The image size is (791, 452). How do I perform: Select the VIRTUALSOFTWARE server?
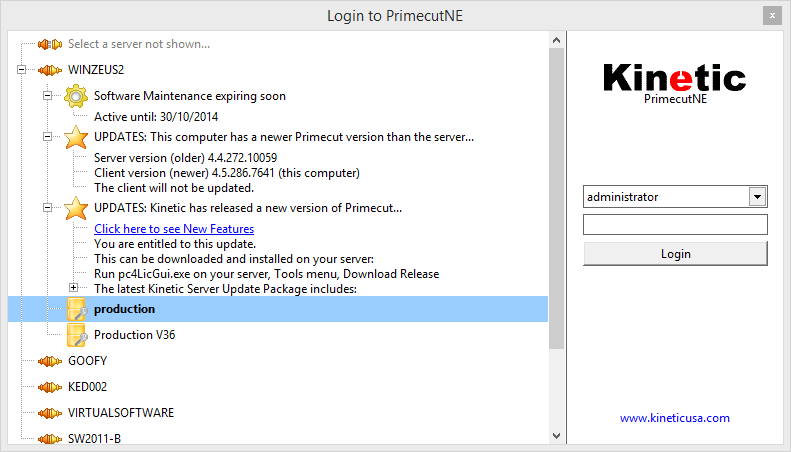point(121,413)
